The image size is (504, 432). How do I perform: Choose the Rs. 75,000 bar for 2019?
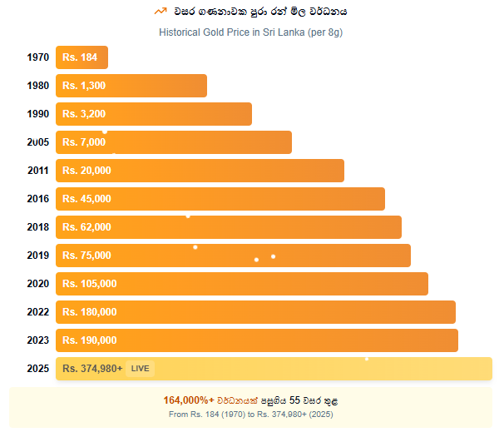(233, 256)
